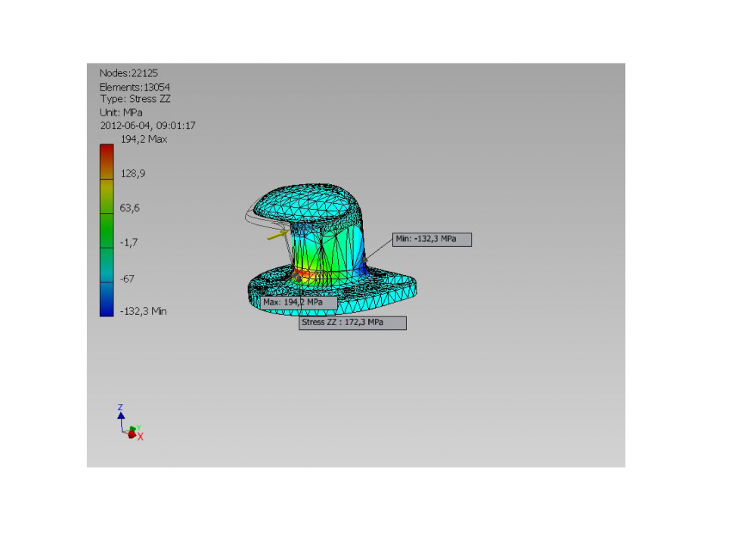Click the yellow segment of the color bar
This screenshot has height=534, width=756.
pyautogui.click(x=107, y=193)
